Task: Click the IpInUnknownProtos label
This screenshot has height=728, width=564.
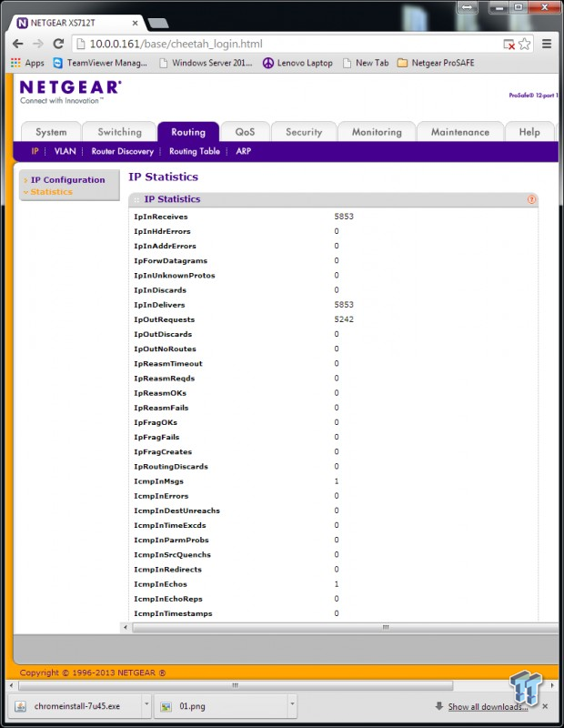Action: (x=175, y=276)
